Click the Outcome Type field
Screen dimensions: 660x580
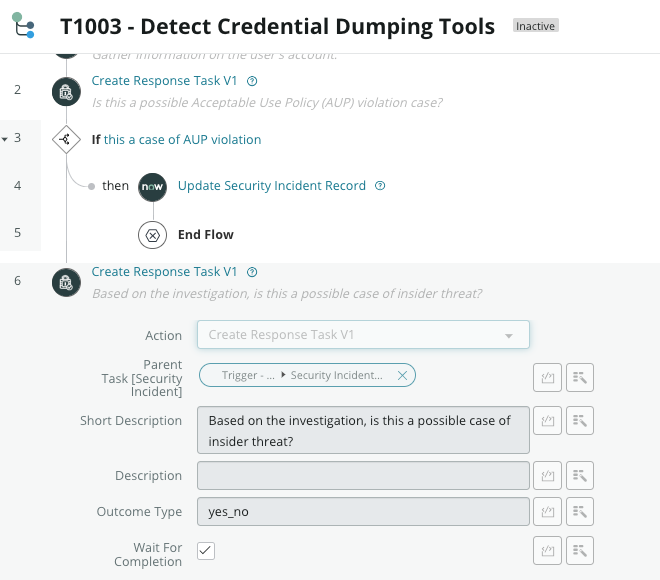click(x=363, y=511)
